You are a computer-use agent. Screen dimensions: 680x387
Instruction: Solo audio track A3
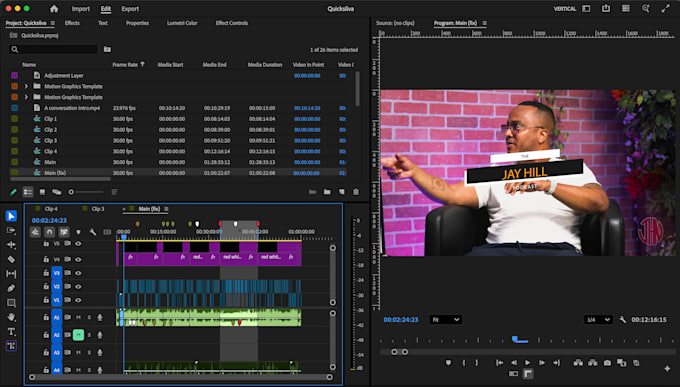pyautogui.click(x=89, y=353)
